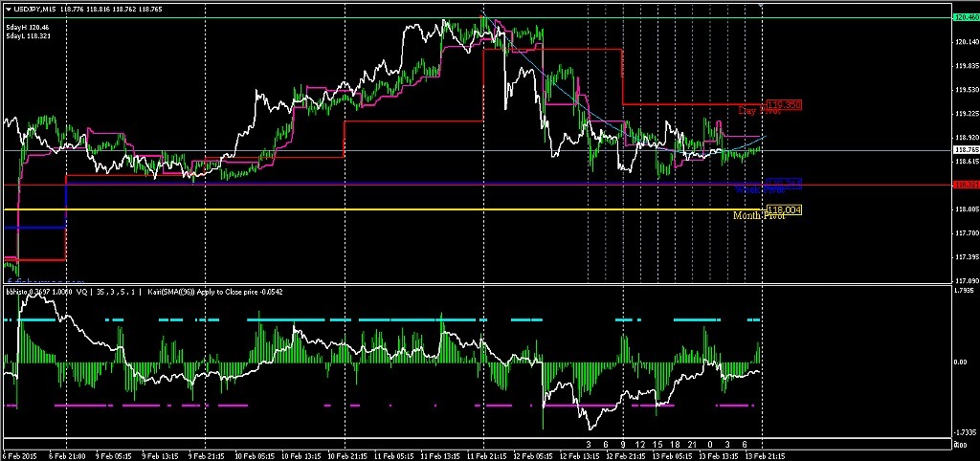Viewport: 980px width, 461px height.
Task: Click the green 120.460 price tag on the axis
Action: 966,17
